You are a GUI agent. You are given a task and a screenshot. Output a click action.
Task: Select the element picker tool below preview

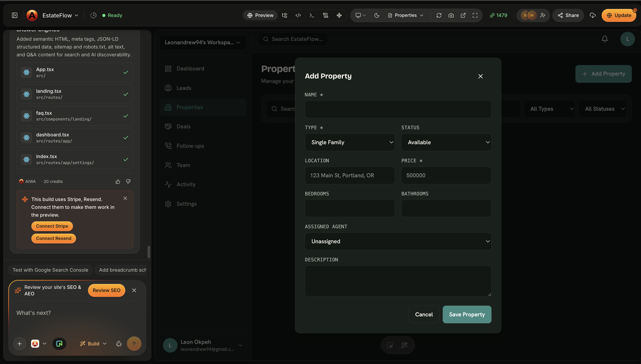pos(390,345)
